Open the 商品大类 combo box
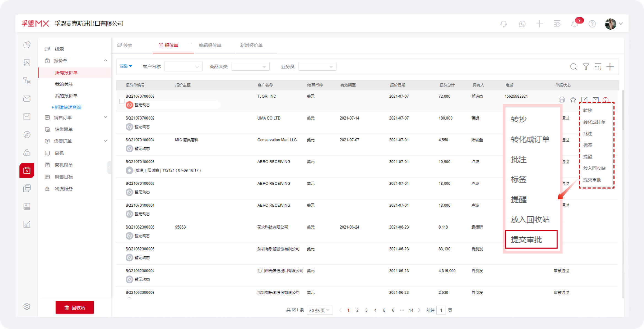The image size is (644, 329). point(250,67)
